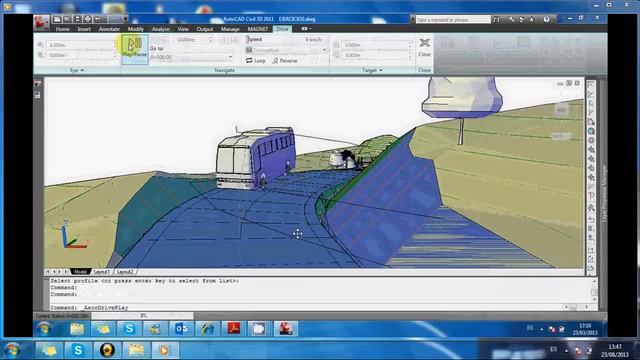Click the ribbon minimize toggle after Drive tab
640x360 pixels.
tap(305, 29)
